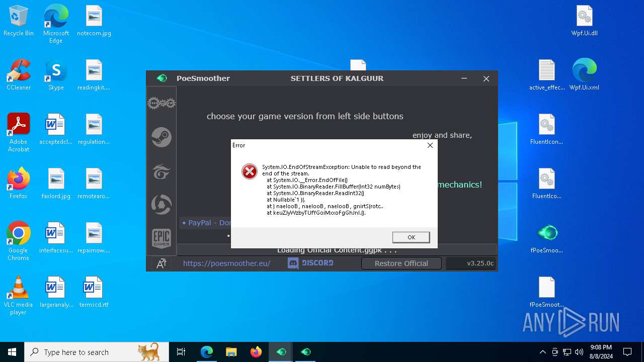Click the PoeSmoother green logo icon

point(162,78)
